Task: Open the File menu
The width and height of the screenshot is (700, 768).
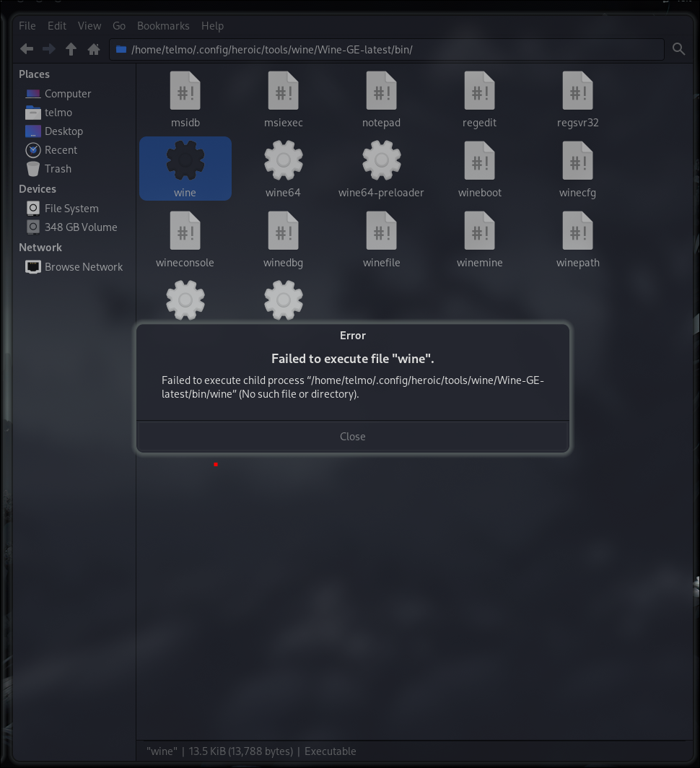Action: (27, 26)
